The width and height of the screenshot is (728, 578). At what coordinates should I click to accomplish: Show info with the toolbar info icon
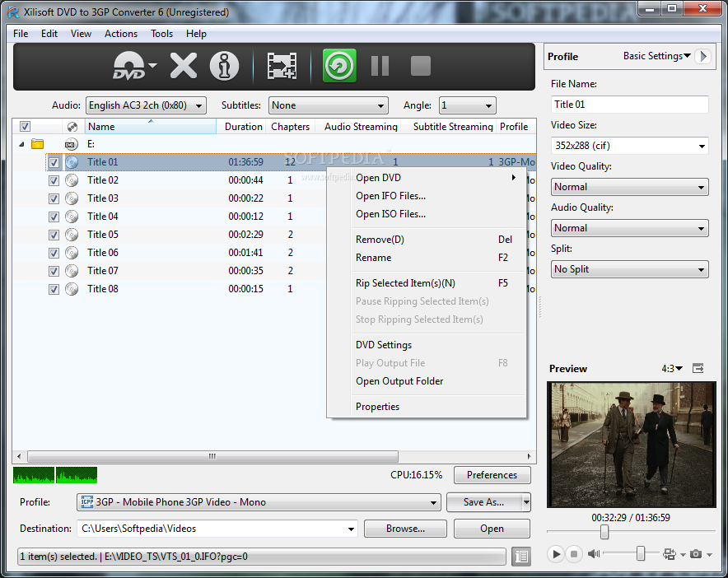pyautogui.click(x=224, y=66)
